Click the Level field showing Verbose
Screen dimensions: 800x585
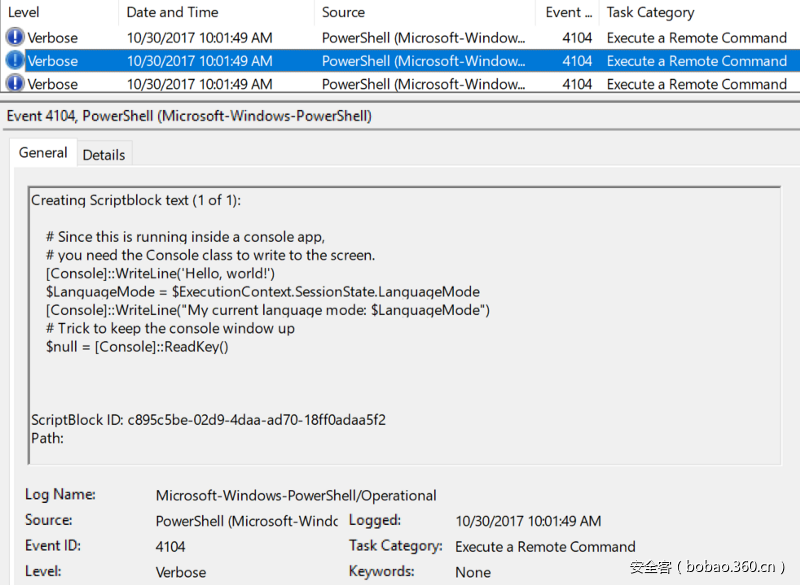(181, 573)
